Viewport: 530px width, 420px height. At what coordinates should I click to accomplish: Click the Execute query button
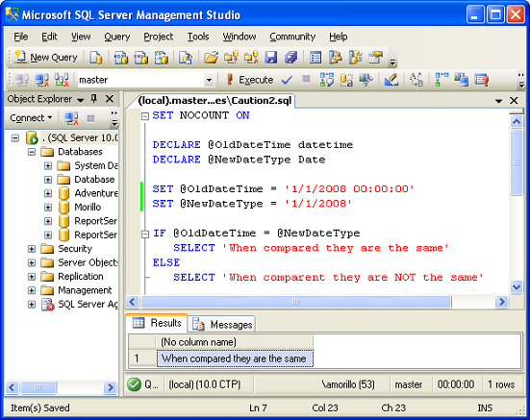coord(250,80)
